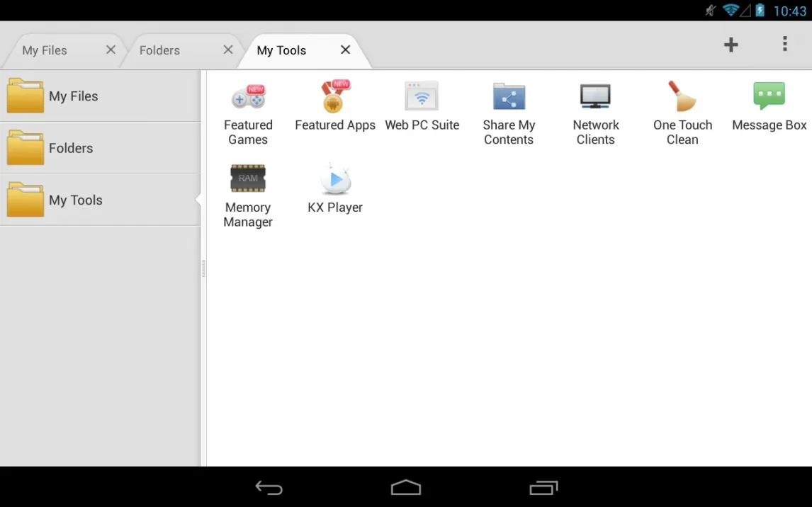Add a new tab with plus button
812x507 pixels.
731,45
